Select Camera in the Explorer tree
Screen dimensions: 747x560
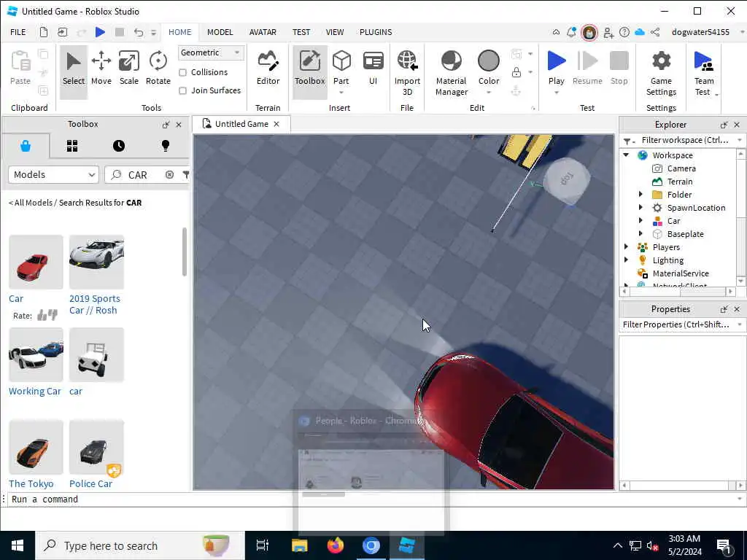pos(681,168)
